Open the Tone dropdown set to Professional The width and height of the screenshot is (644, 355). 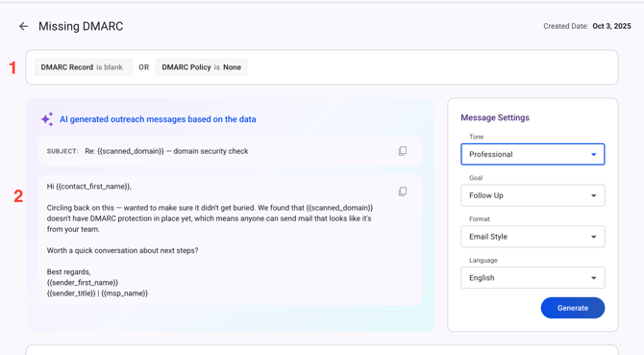coord(533,154)
